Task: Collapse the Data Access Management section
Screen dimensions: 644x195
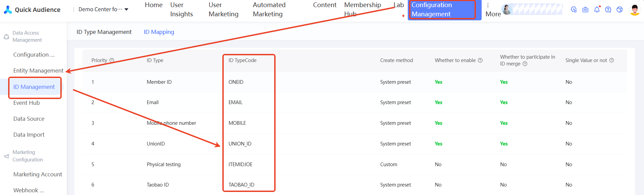Action: coord(27,36)
